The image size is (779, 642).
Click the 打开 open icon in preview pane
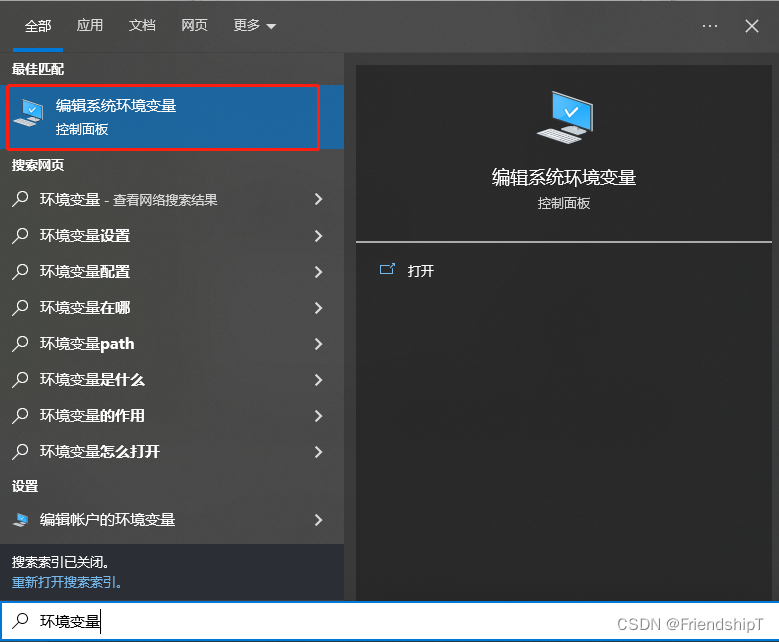(x=387, y=269)
